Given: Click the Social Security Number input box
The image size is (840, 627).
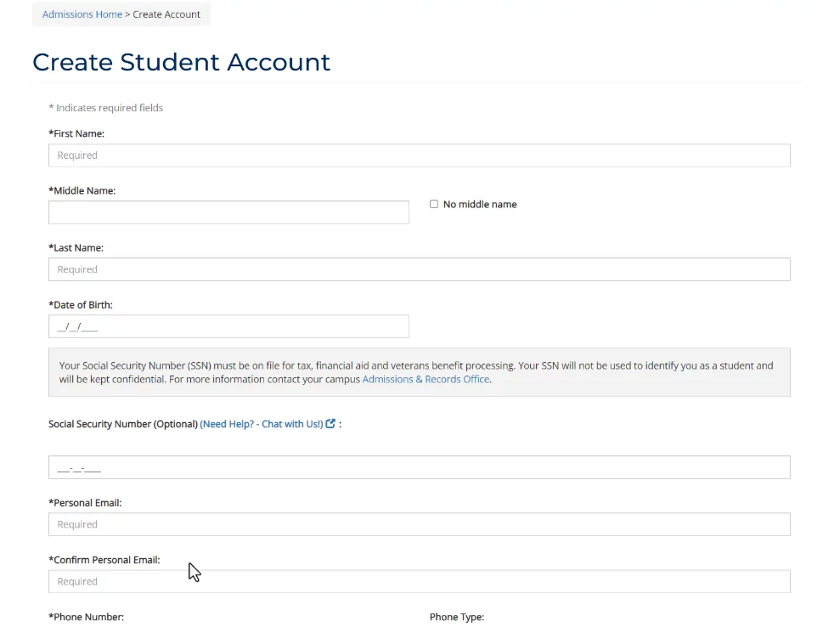Looking at the screenshot, I should 419,466.
